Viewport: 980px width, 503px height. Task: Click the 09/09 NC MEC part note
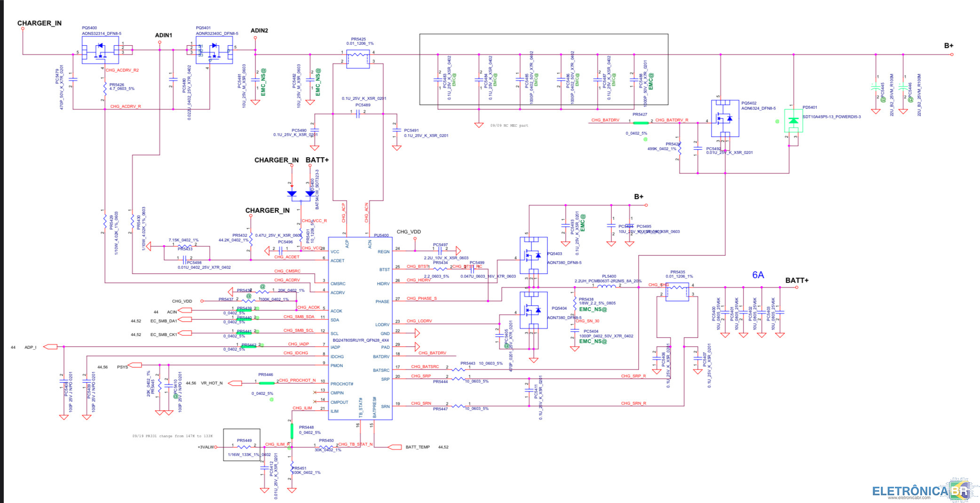pos(509,126)
